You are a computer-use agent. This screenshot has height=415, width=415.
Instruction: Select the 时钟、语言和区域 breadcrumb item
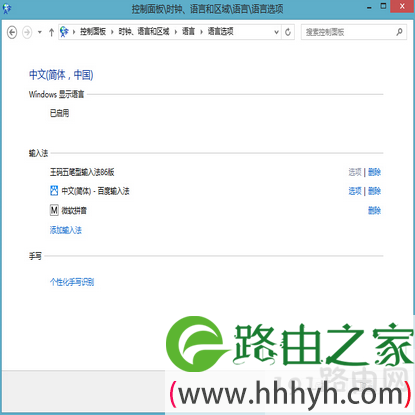click(144, 32)
